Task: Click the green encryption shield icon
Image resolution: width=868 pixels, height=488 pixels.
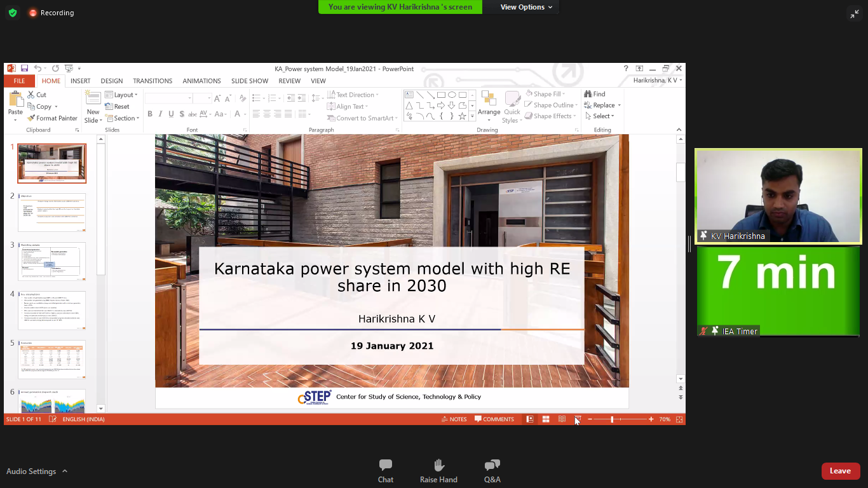Action: click(x=13, y=13)
